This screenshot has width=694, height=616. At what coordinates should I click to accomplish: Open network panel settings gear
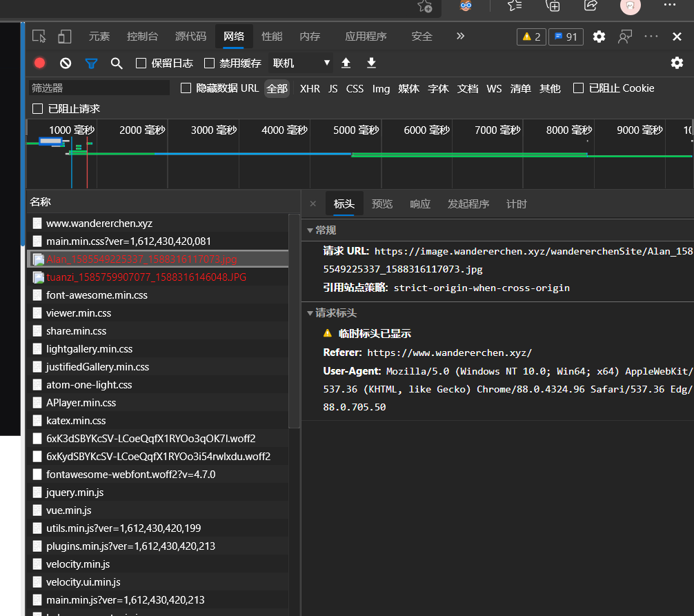[677, 63]
